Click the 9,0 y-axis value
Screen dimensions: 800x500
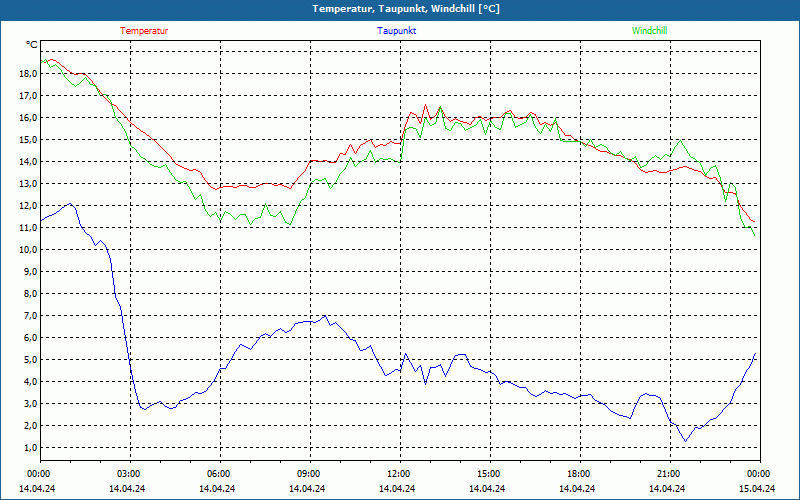30,271
